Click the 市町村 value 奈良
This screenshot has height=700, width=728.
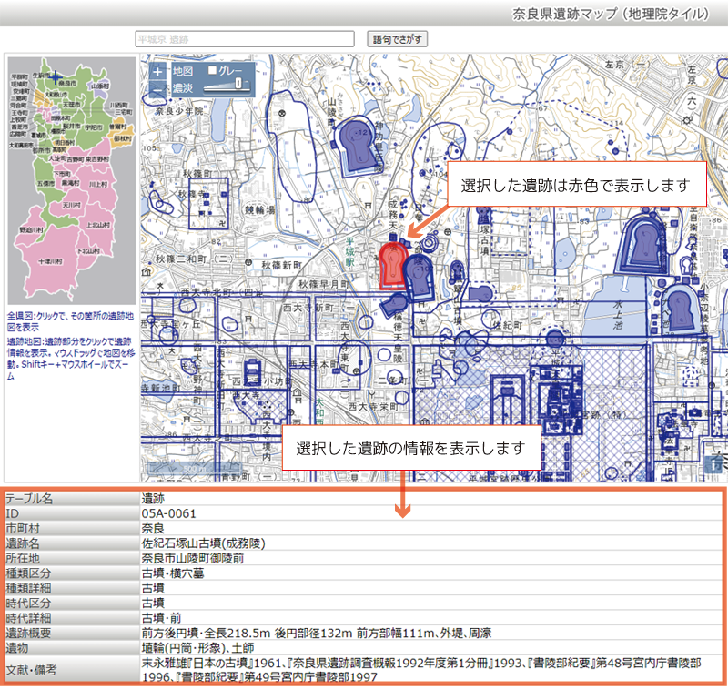[x=153, y=528]
